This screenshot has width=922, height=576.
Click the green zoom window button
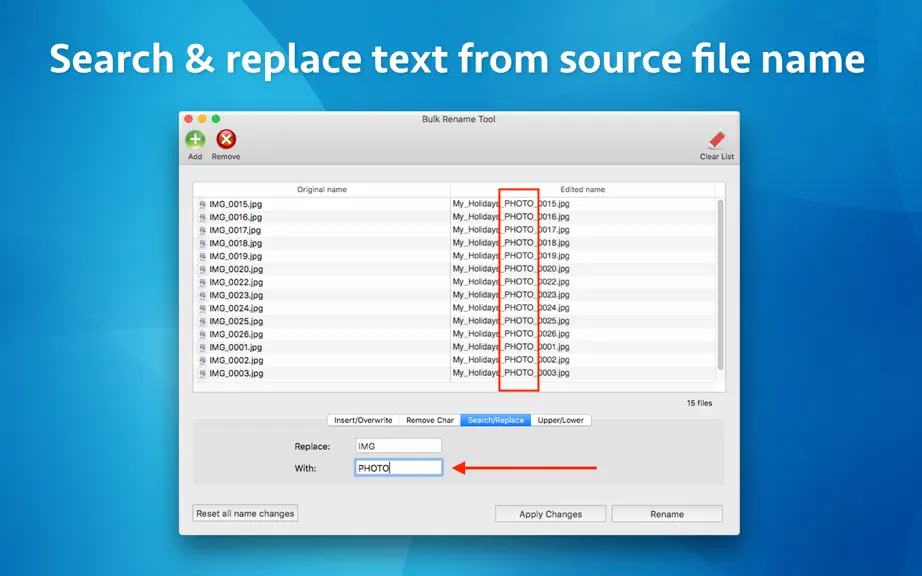(216, 119)
